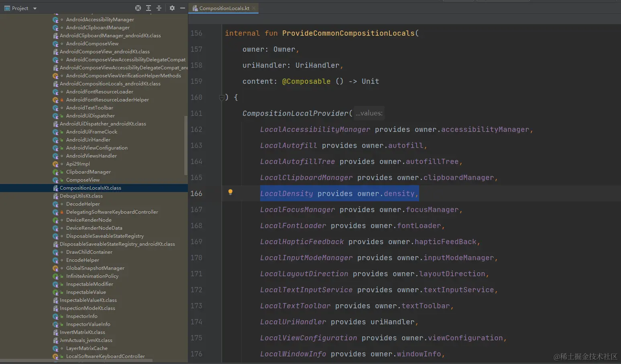Screen dimensions: 621x364
Task: Select DecodeHelper entry
Action: 83,204
